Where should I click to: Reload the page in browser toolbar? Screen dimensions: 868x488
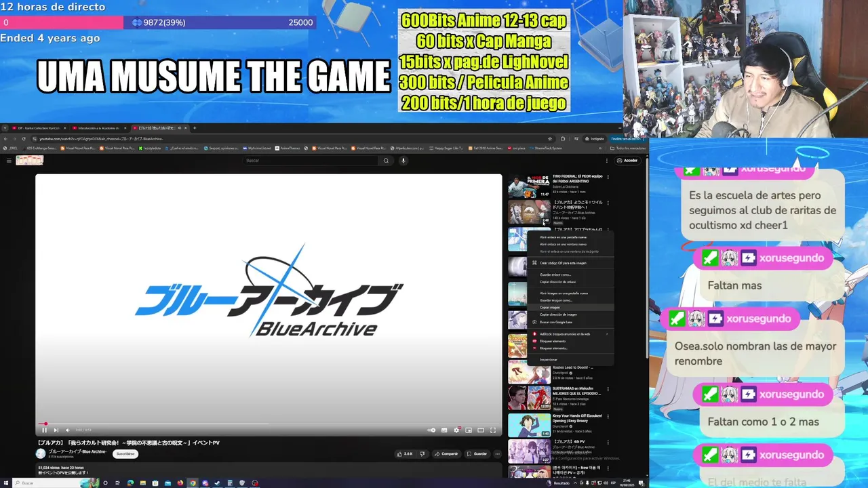coord(24,138)
